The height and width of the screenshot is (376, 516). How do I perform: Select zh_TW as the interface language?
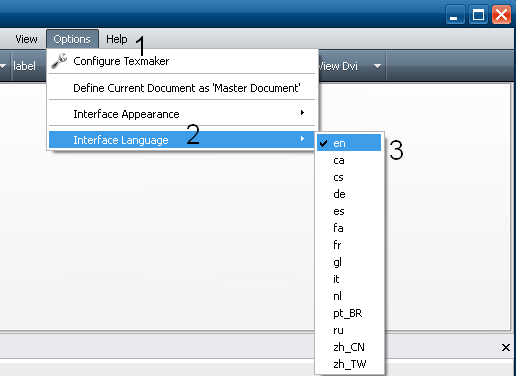349,364
